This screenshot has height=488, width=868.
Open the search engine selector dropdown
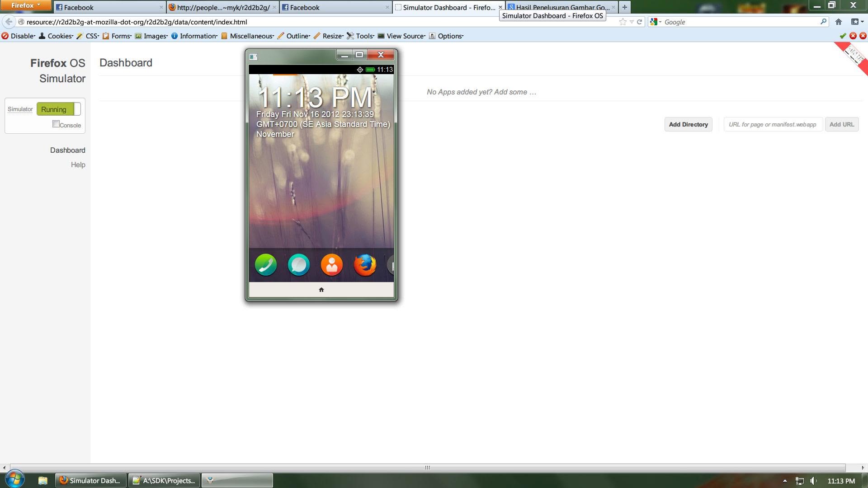[x=656, y=22]
